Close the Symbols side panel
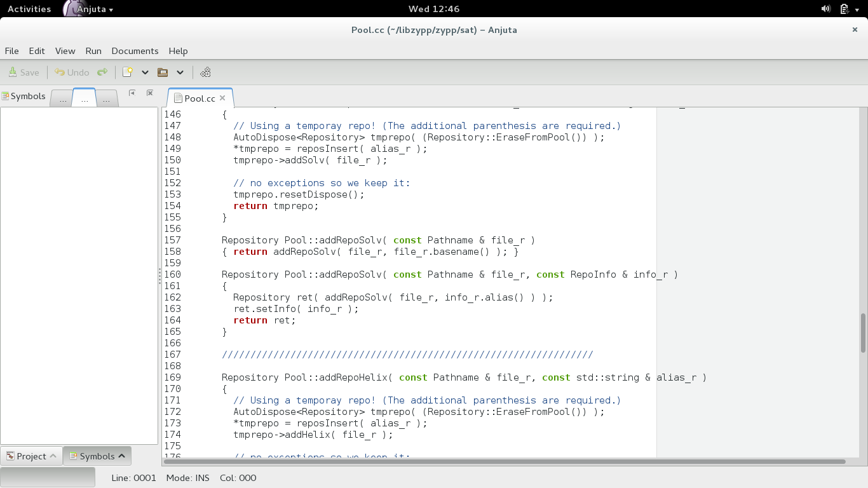The image size is (868, 488). pyautogui.click(x=150, y=93)
